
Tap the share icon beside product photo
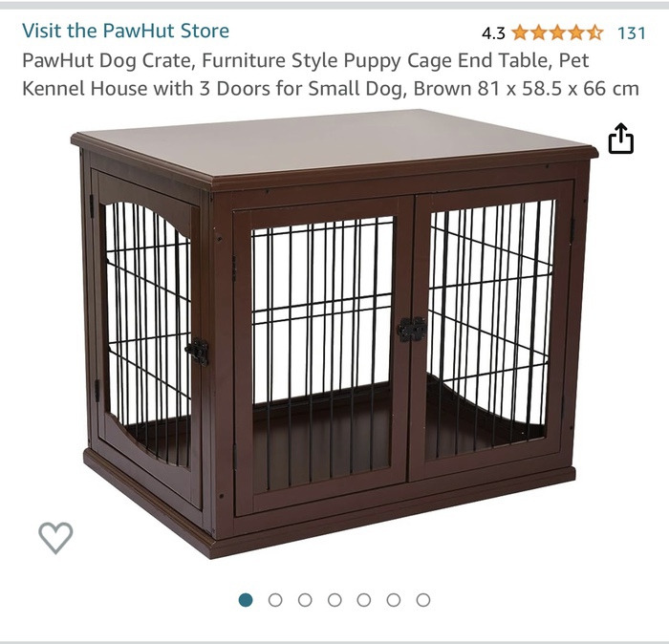pyautogui.click(x=620, y=139)
